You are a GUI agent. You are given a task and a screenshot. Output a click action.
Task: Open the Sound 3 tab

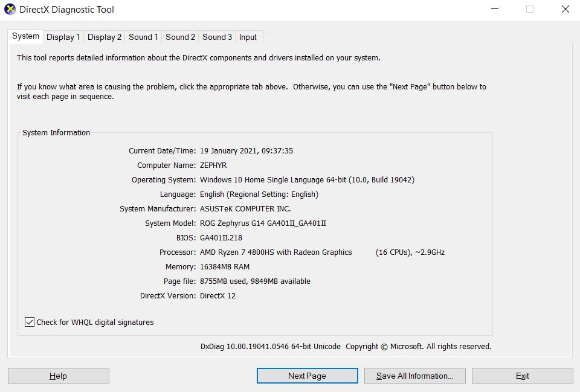[x=217, y=37]
